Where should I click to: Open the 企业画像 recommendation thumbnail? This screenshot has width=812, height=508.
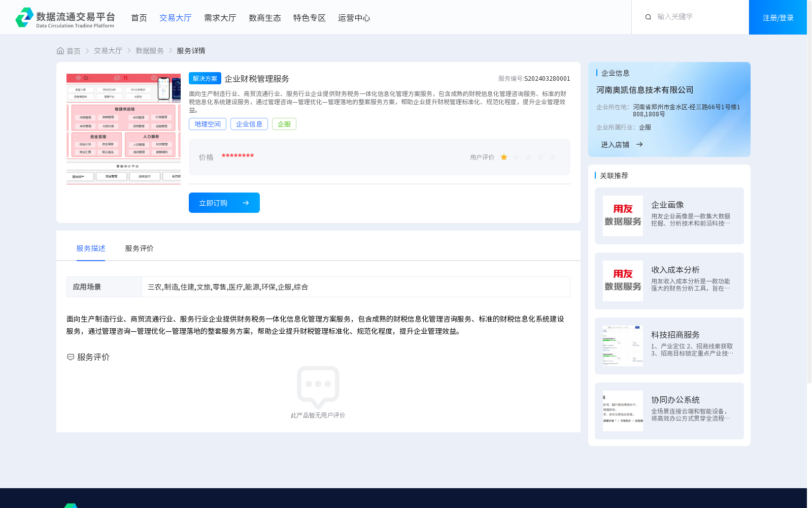pyautogui.click(x=623, y=216)
